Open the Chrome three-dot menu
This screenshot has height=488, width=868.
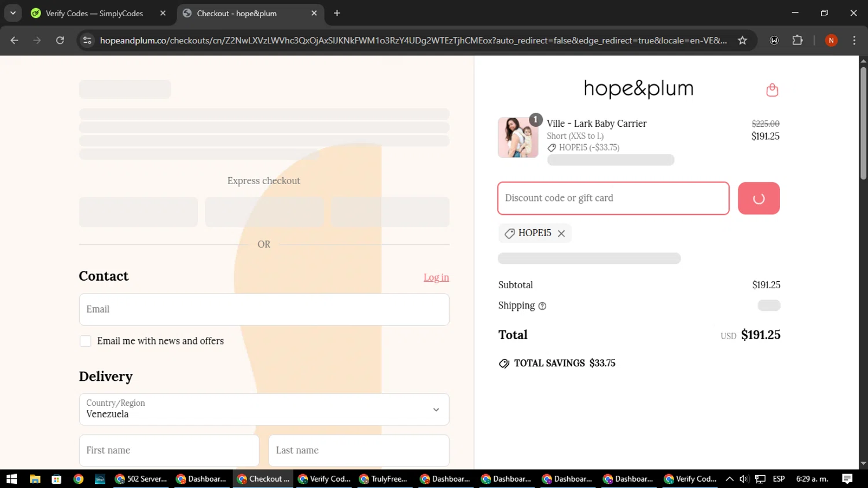click(854, 41)
